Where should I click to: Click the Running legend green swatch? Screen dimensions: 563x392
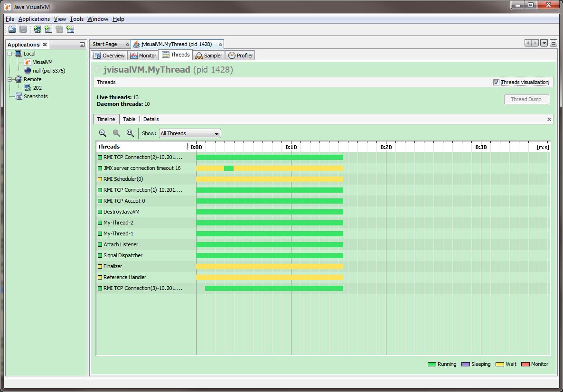[x=432, y=364]
